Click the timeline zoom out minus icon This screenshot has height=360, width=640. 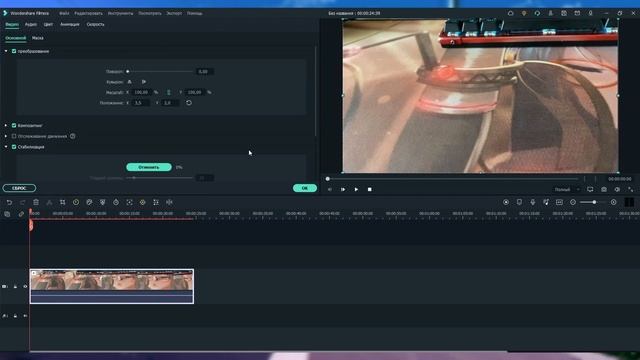point(573,202)
